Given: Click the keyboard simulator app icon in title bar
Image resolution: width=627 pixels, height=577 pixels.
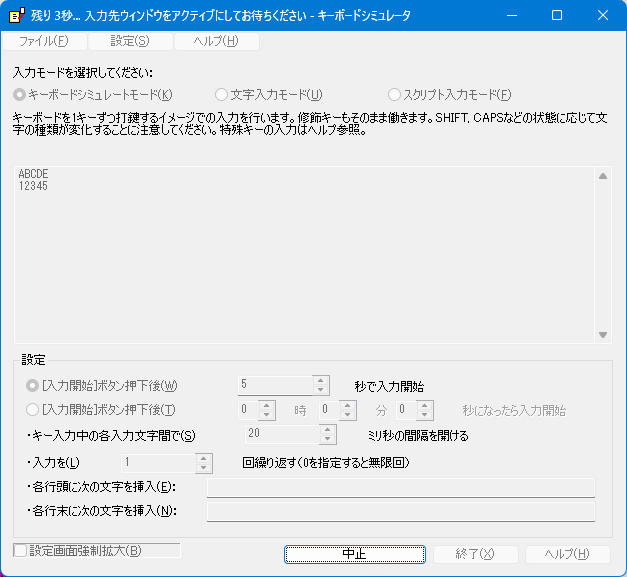Looking at the screenshot, I should [x=16, y=15].
